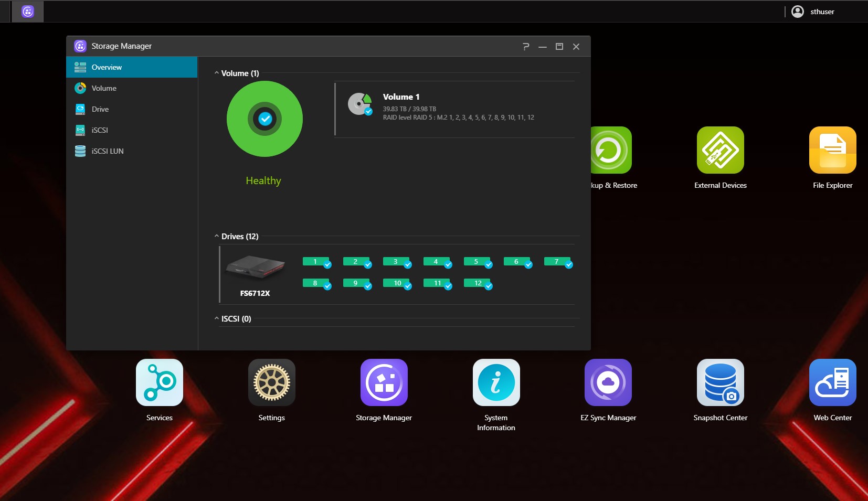Viewport: 868px width, 501px height.
Task: Collapse the Drives (12) section
Action: tap(217, 236)
